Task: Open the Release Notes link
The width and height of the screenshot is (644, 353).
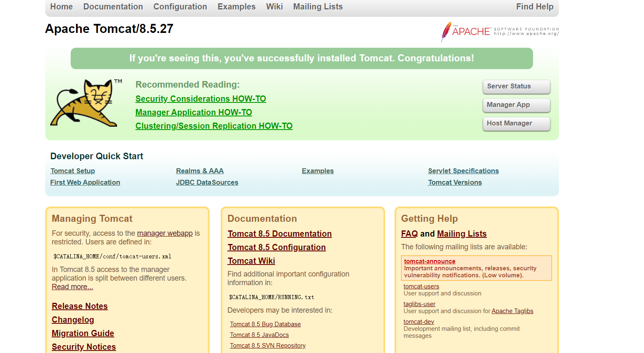Action: [x=80, y=306]
